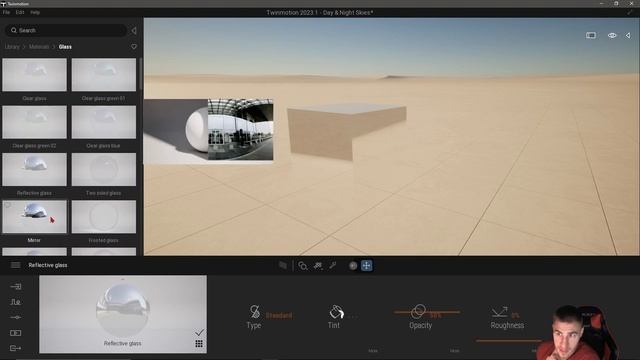Image resolution: width=640 pixels, height=360 pixels.
Task: Click the large Reflective glass preview sphere
Action: click(x=122, y=310)
